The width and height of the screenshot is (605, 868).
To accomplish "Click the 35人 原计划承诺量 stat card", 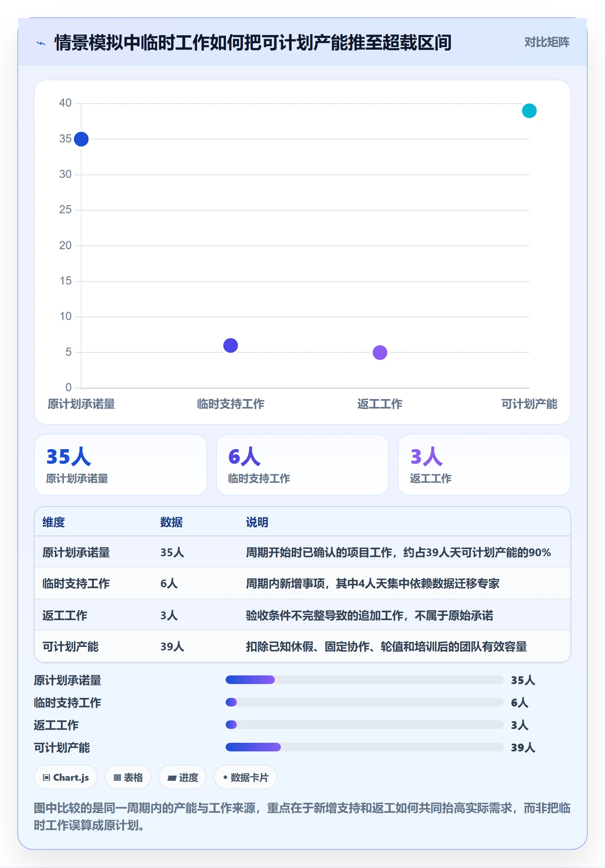I will click(x=121, y=465).
